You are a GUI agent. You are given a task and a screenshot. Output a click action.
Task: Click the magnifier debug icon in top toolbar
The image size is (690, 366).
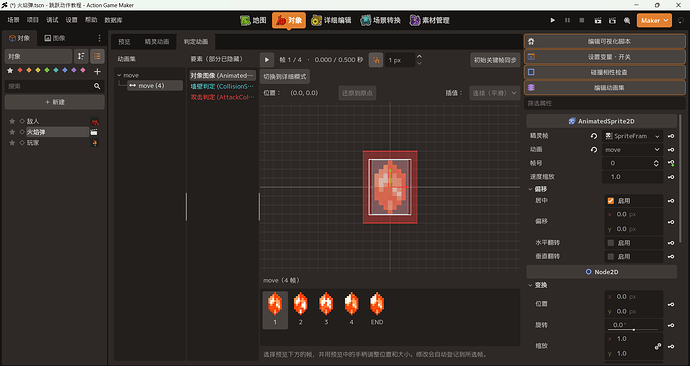(627, 20)
